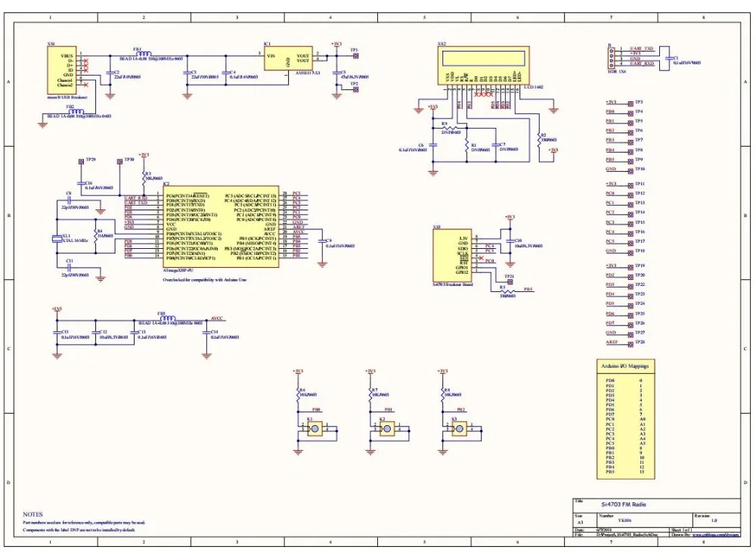Screen dimensions: 756x553
Task: Click the TP11 test point label
Action: (x=640, y=184)
